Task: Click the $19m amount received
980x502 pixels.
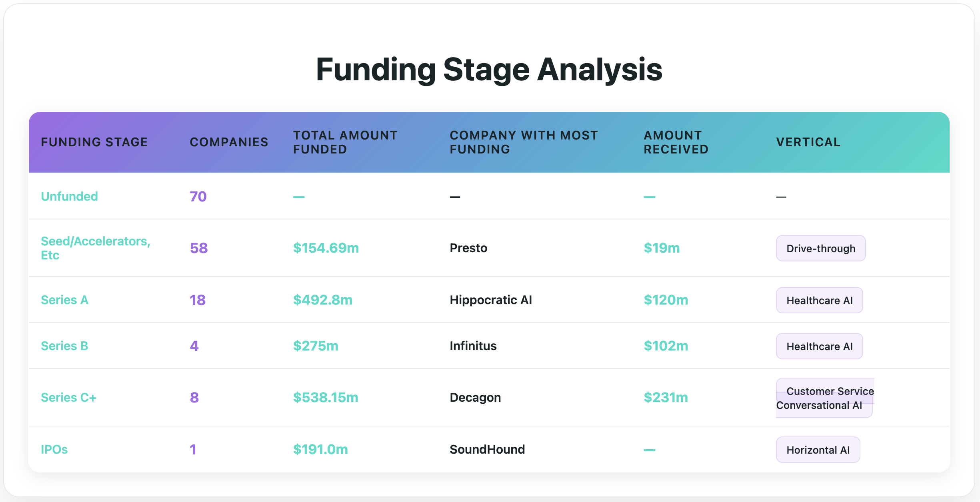Action: 662,248
